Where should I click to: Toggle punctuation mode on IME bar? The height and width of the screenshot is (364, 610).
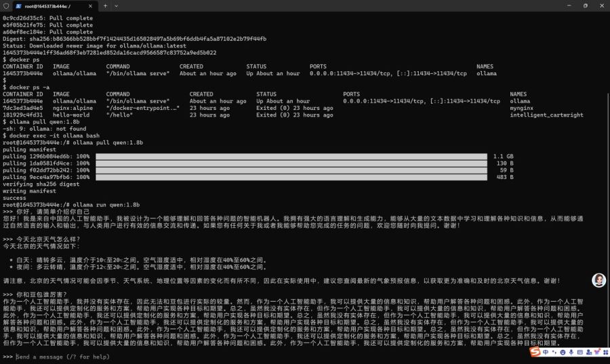[554, 352]
